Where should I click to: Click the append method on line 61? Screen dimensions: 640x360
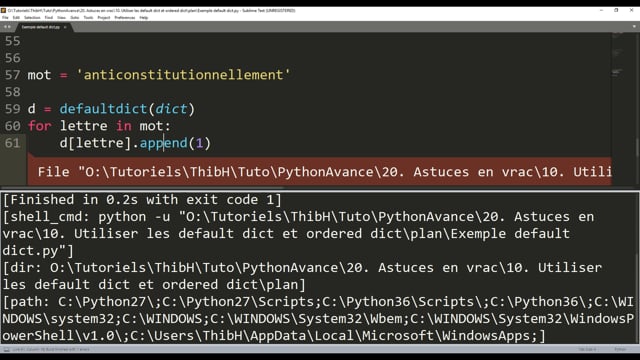click(x=163, y=143)
